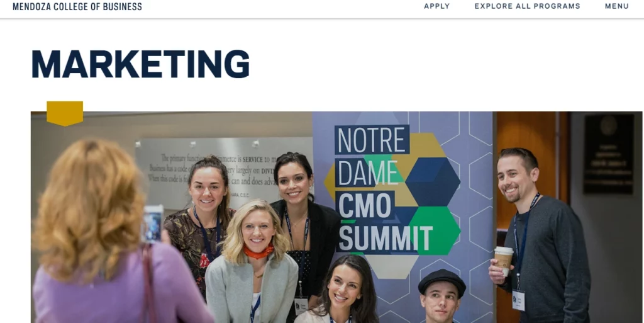Click the coffee cup the man is holding
The image size is (644, 323).
[504, 259]
